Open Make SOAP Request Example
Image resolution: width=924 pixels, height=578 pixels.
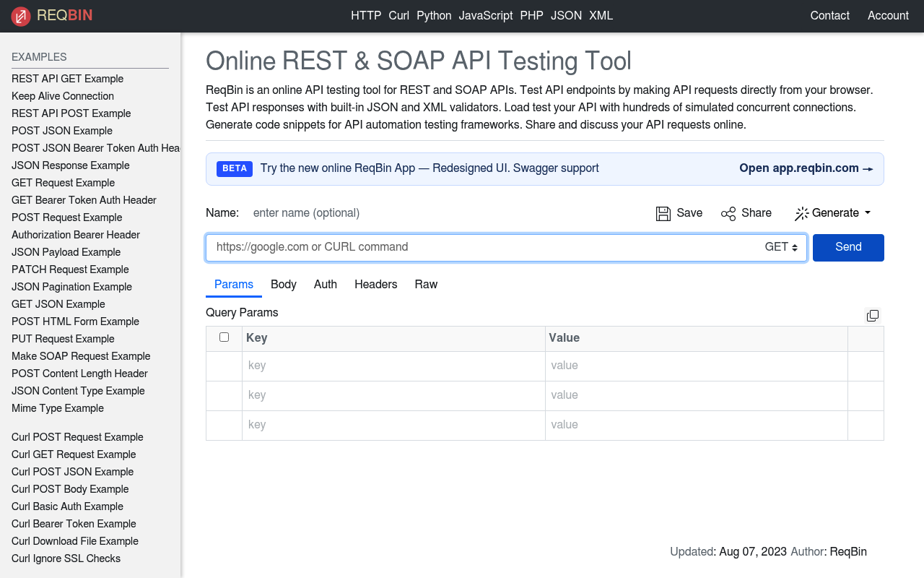[81, 356]
